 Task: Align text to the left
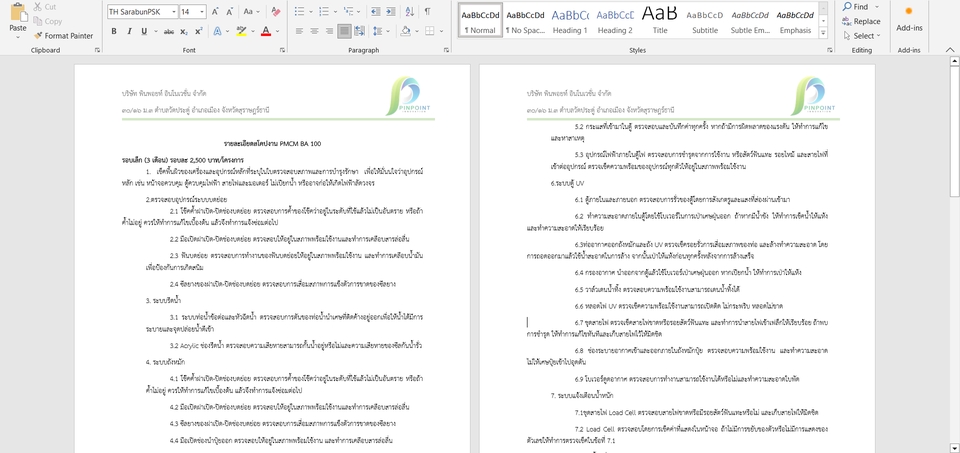click(x=299, y=31)
